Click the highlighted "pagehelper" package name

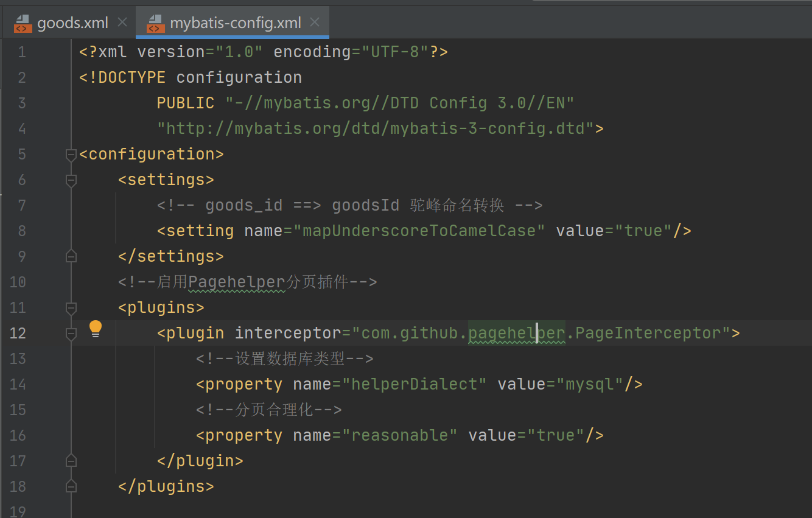(x=516, y=334)
